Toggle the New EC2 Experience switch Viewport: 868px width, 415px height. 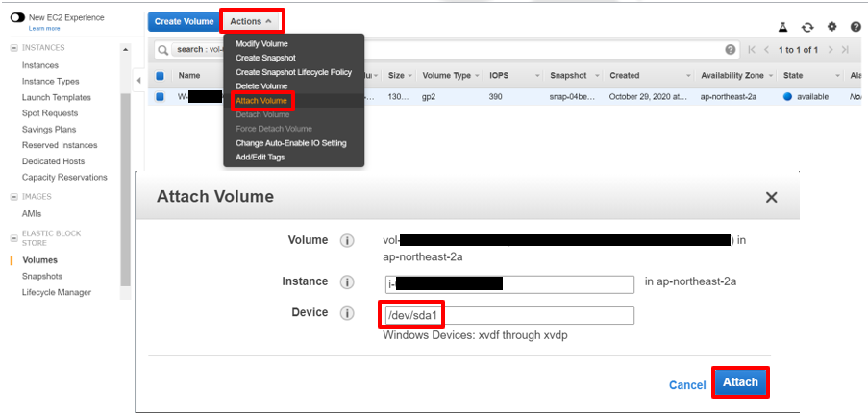17,17
